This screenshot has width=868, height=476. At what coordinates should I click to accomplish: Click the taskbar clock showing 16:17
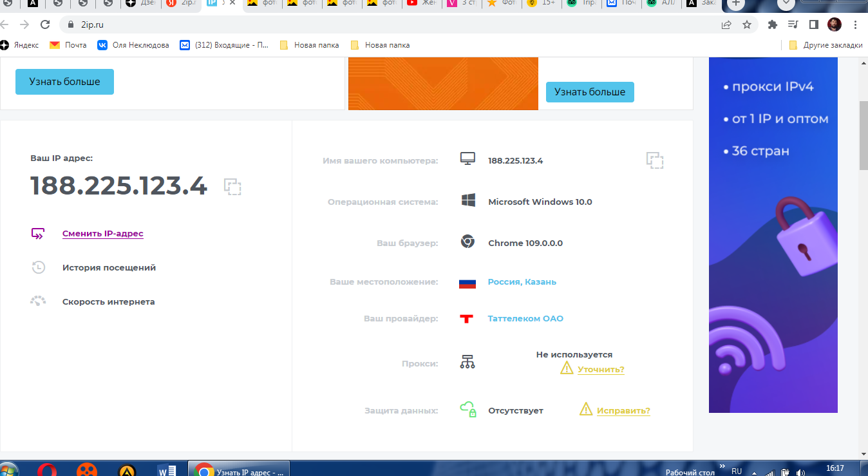tap(835, 468)
